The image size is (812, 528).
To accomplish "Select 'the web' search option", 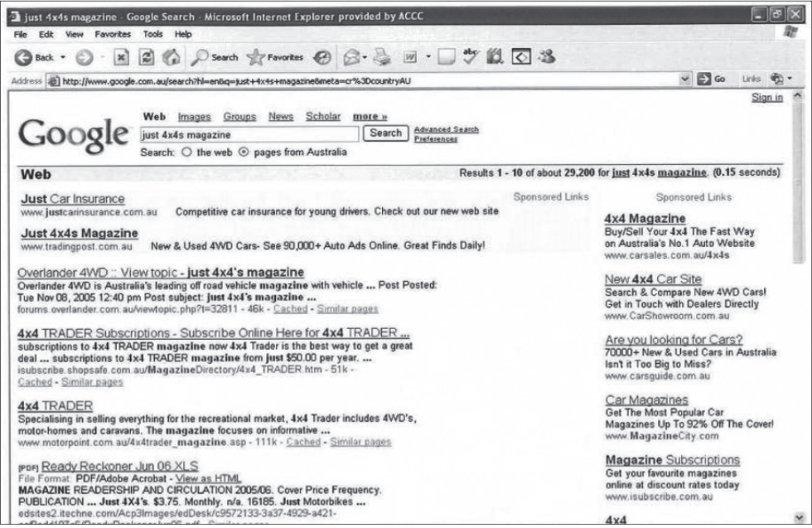I will (x=187, y=153).
